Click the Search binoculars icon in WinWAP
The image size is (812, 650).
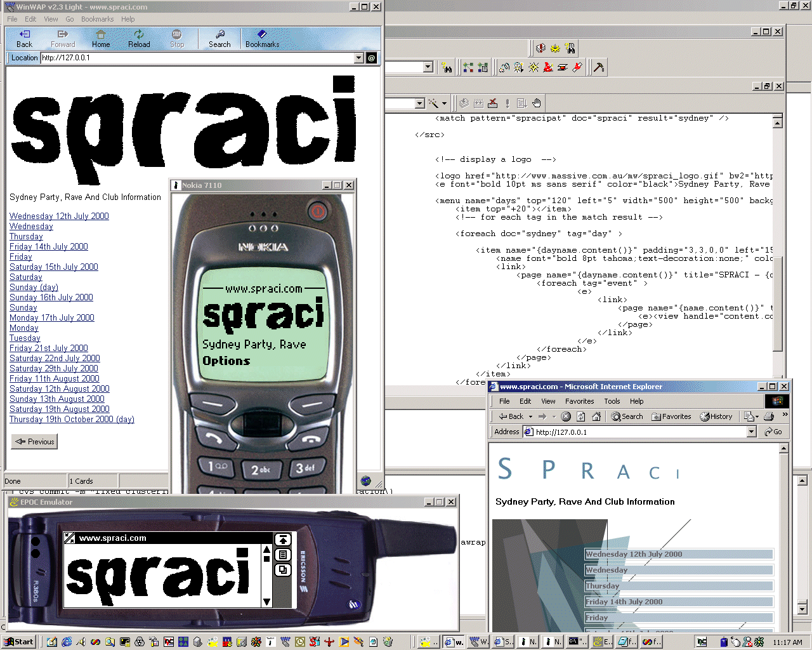point(219,39)
